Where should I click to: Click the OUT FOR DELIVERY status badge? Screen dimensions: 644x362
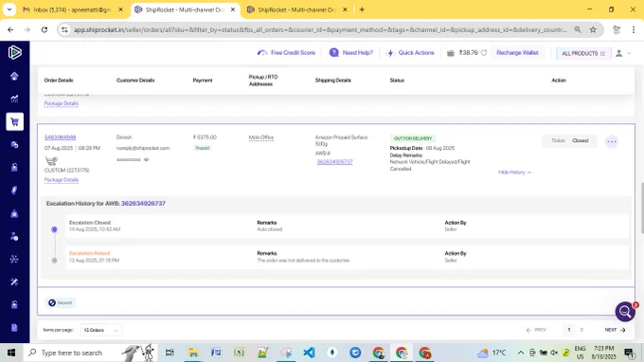click(x=413, y=138)
